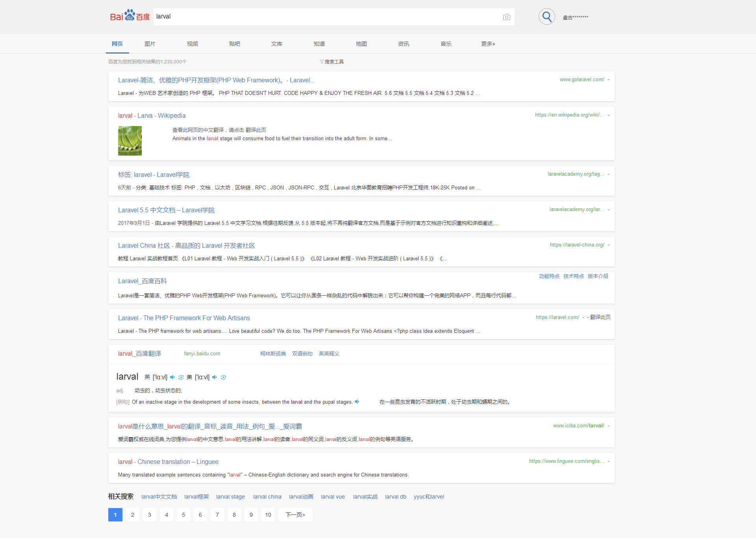The height and width of the screenshot is (538, 756).
Task: Open larval - Chinese translation – Linguee result
Action: pos(168,462)
